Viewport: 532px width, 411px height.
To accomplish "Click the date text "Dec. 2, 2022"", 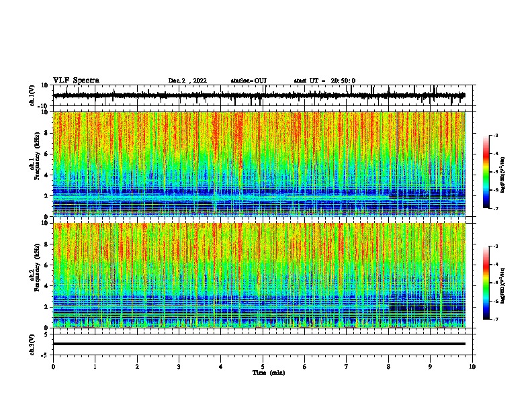I will [187, 81].
